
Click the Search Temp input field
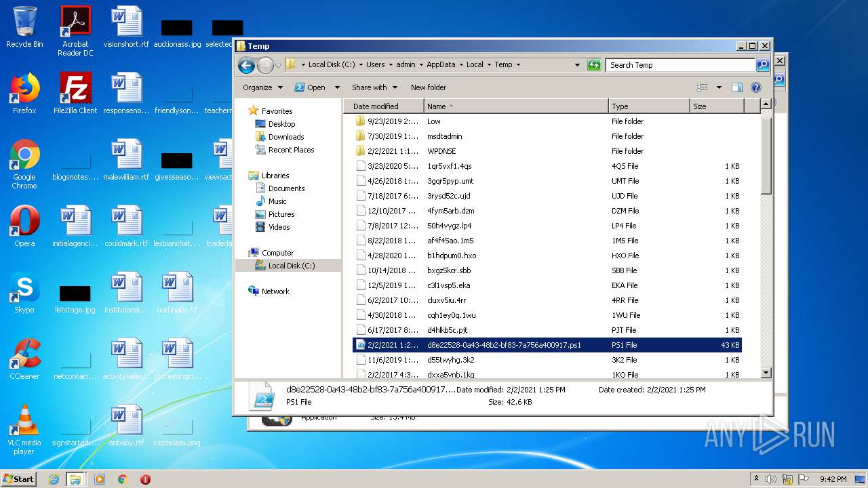pos(681,65)
